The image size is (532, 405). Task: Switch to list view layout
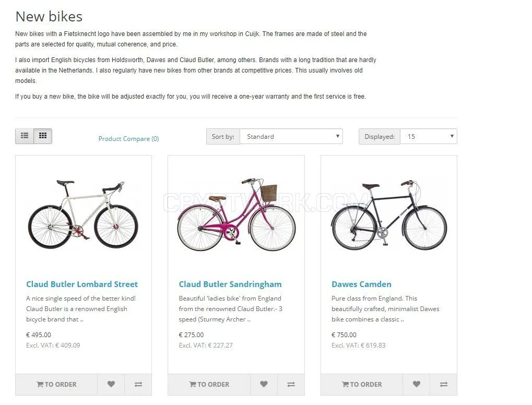25,136
